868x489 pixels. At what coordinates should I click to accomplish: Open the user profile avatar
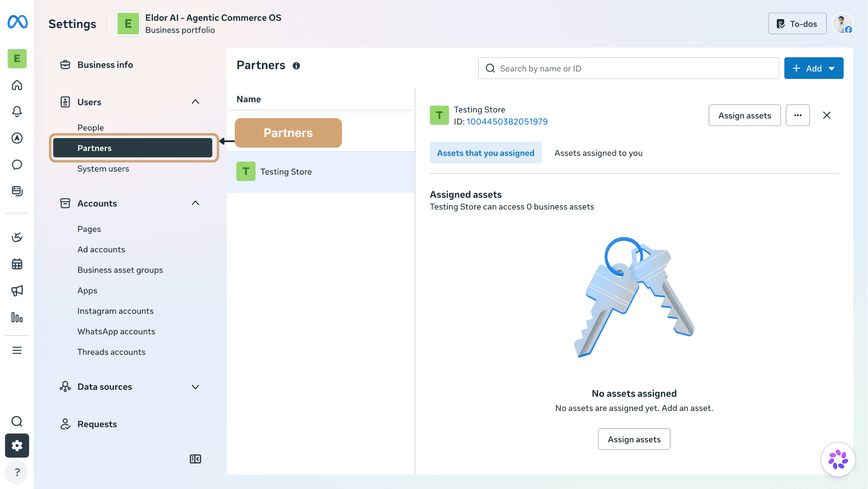pyautogui.click(x=842, y=24)
